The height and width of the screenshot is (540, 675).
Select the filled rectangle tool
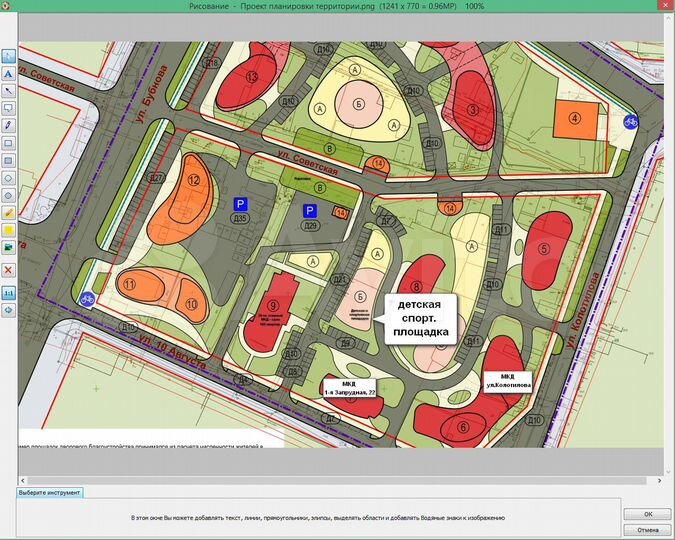(9, 159)
